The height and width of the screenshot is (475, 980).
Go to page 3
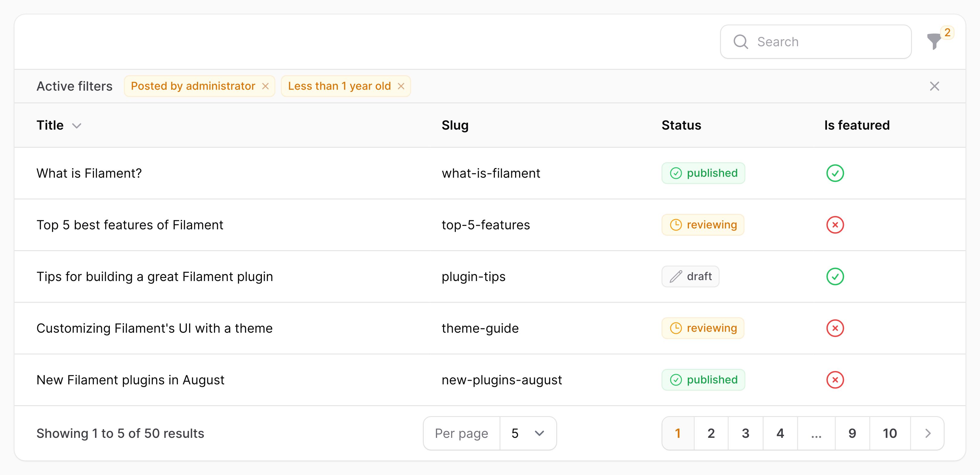coord(745,433)
